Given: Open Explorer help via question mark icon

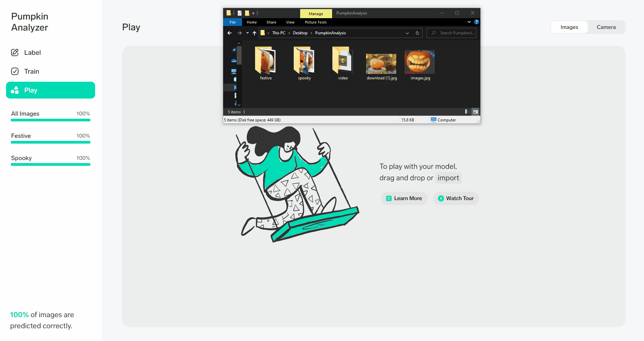Looking at the screenshot, I should [476, 22].
